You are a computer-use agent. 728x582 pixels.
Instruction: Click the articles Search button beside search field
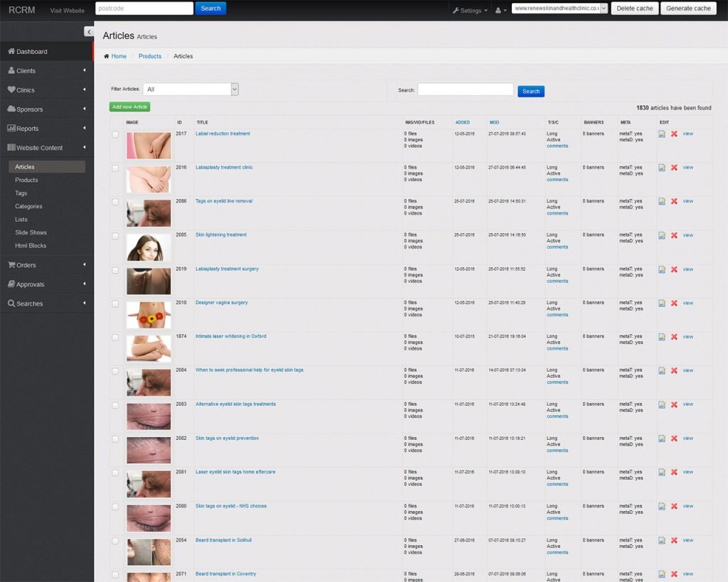click(x=530, y=92)
